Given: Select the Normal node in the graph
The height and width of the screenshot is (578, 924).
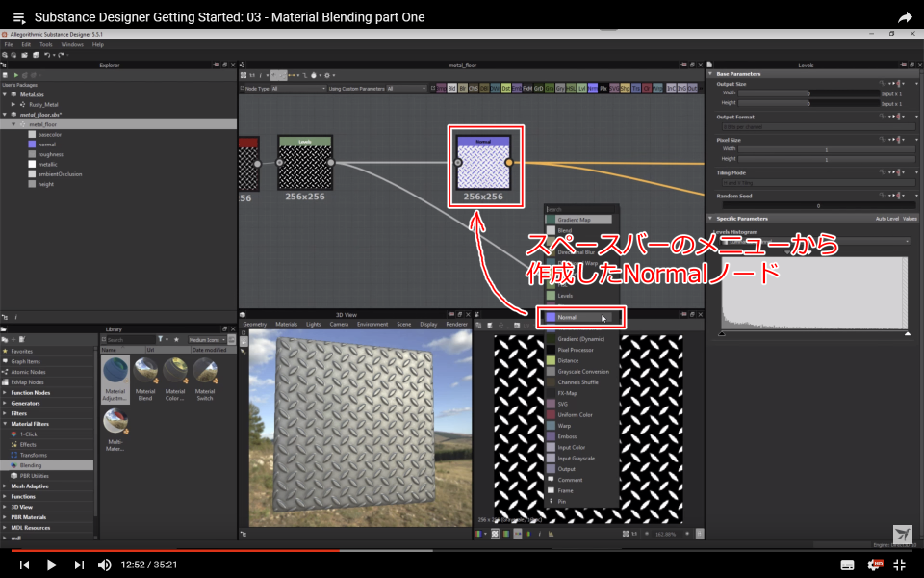Looking at the screenshot, I should (483, 163).
